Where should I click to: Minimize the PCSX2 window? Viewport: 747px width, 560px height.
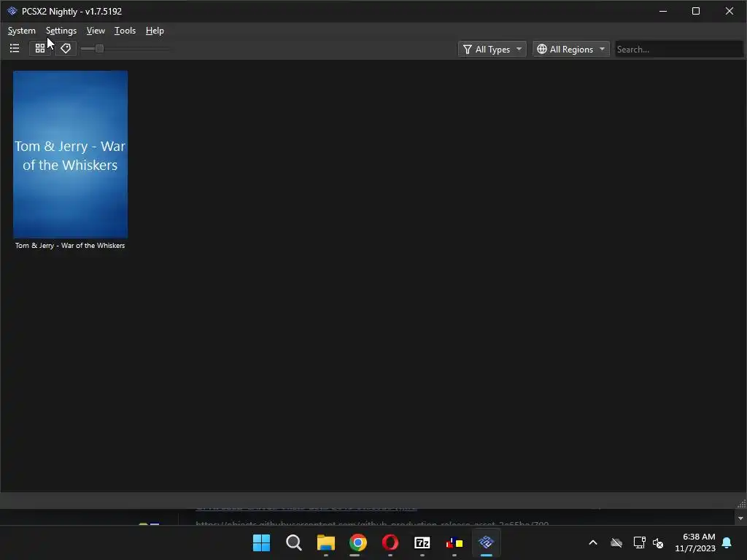[663, 11]
